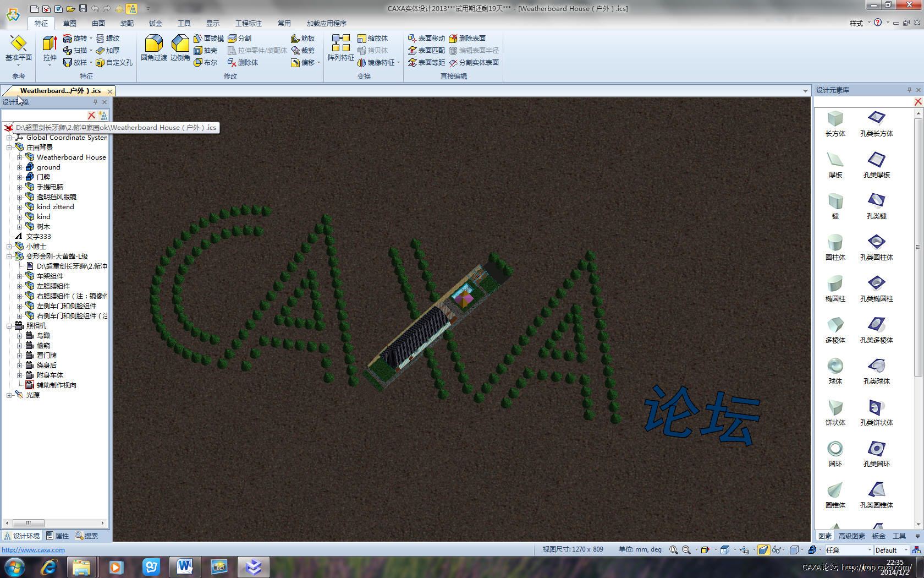Use the 加厚 thicken tool

click(107, 50)
